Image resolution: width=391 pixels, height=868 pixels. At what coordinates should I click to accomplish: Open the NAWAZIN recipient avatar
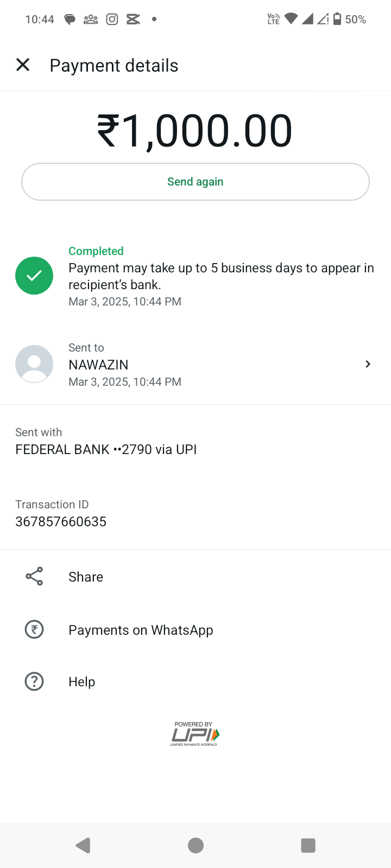34,364
